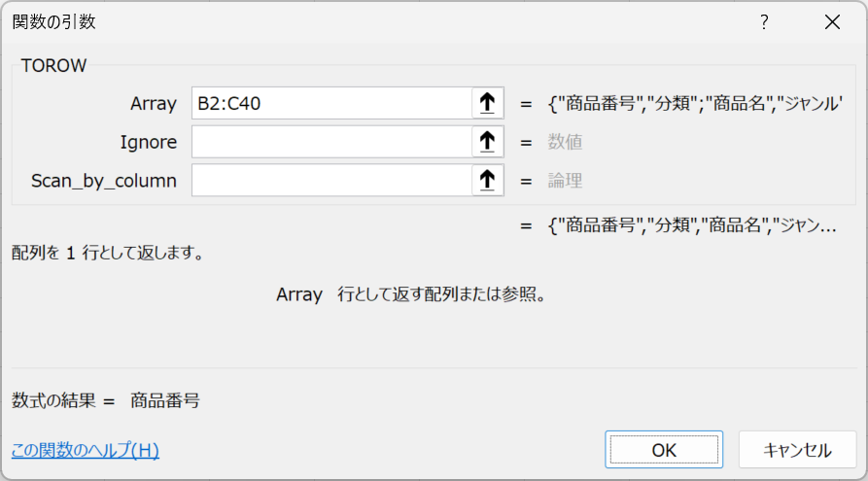Close the 関数の引数 dialog
This screenshot has height=481, width=868.
832,22
